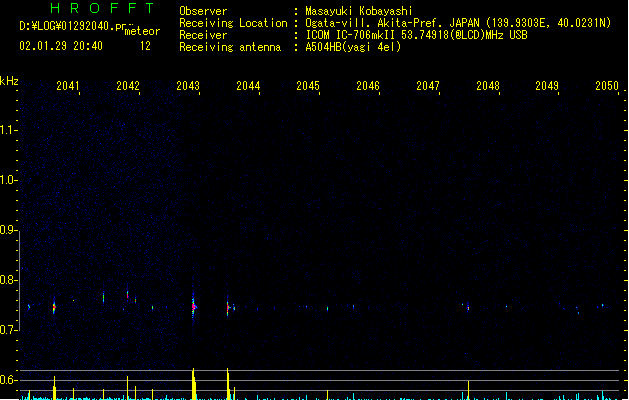Click the receiver text ICOM IC-706mkII

351,35
